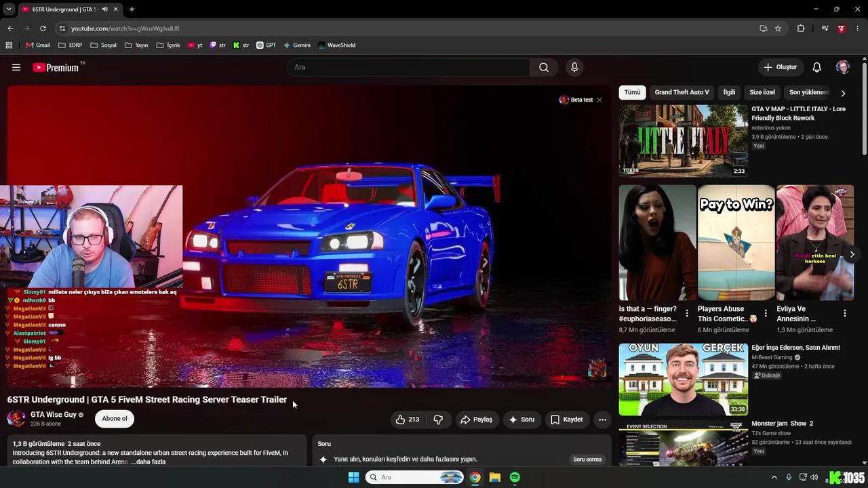View site information icon in address bar
This screenshot has height=488, width=868.
click(x=62, y=28)
